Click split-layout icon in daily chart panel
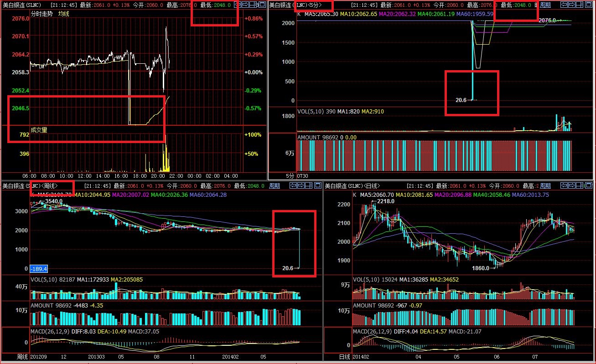 tap(579, 185)
